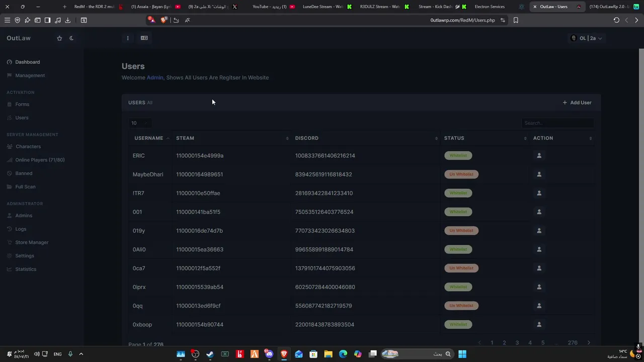Open Discord from the taskbar

[269, 354]
